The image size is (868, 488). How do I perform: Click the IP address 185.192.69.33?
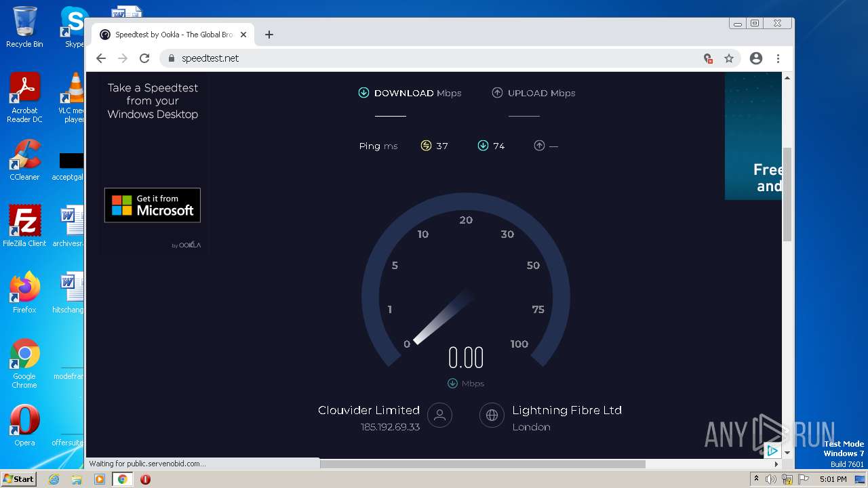[390, 427]
